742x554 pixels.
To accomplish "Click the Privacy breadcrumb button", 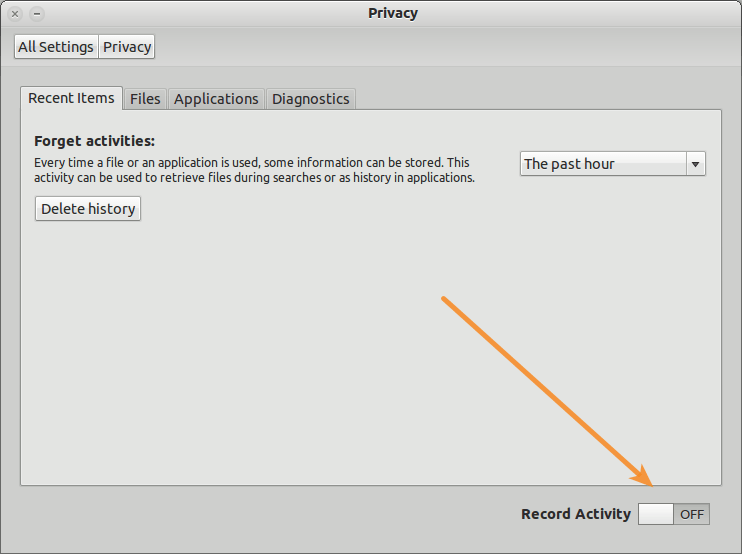I will (x=127, y=47).
